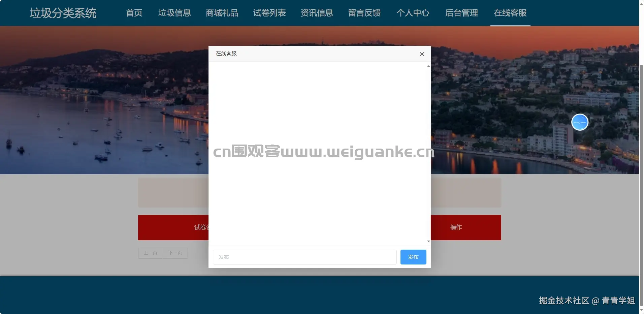
Task: Open the 垃圾信息 navigation item
Action: click(174, 13)
